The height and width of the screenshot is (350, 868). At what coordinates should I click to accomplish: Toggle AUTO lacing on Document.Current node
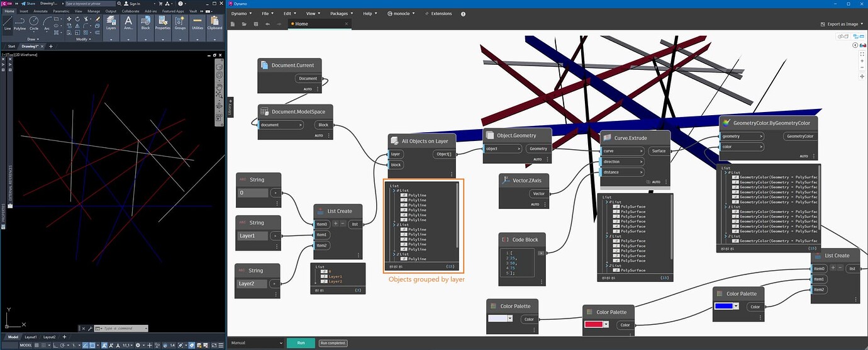pos(308,89)
